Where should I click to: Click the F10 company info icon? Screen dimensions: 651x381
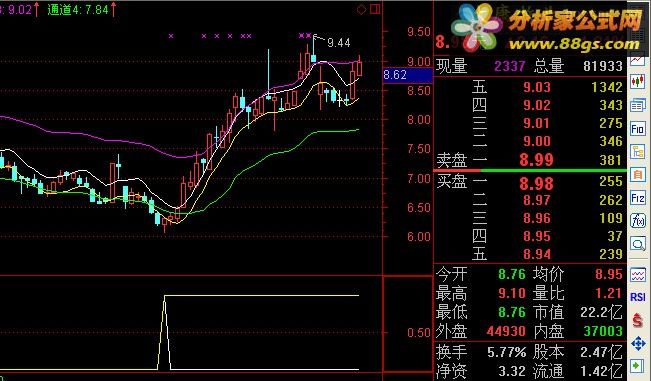click(x=638, y=129)
